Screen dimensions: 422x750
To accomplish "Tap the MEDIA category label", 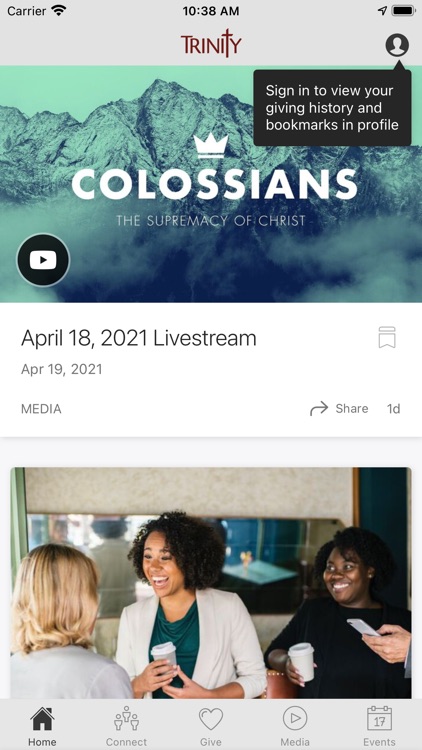I will pyautogui.click(x=41, y=409).
